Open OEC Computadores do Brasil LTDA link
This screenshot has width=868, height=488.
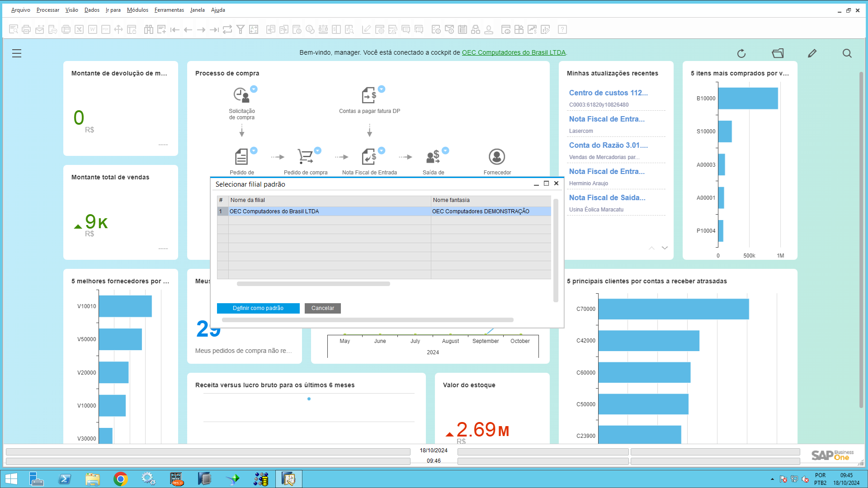tap(514, 52)
